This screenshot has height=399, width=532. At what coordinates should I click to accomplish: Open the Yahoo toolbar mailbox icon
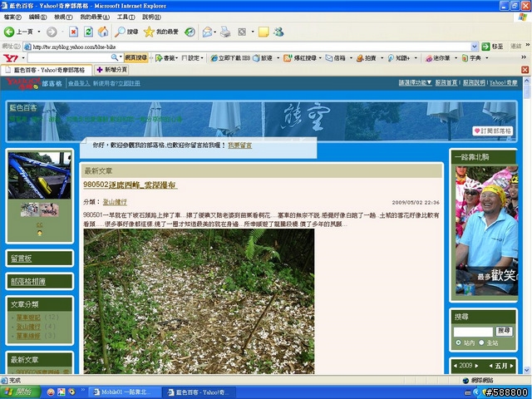pos(329,58)
